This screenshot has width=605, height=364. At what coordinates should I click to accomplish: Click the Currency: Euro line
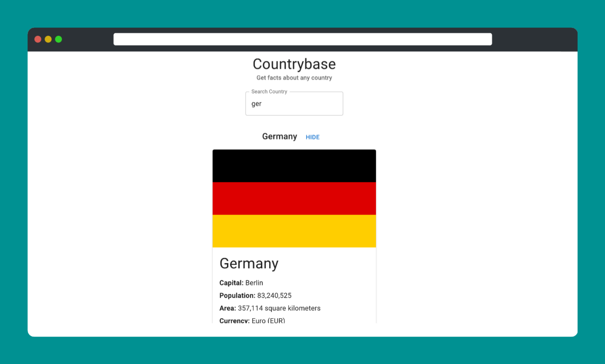coord(252,320)
